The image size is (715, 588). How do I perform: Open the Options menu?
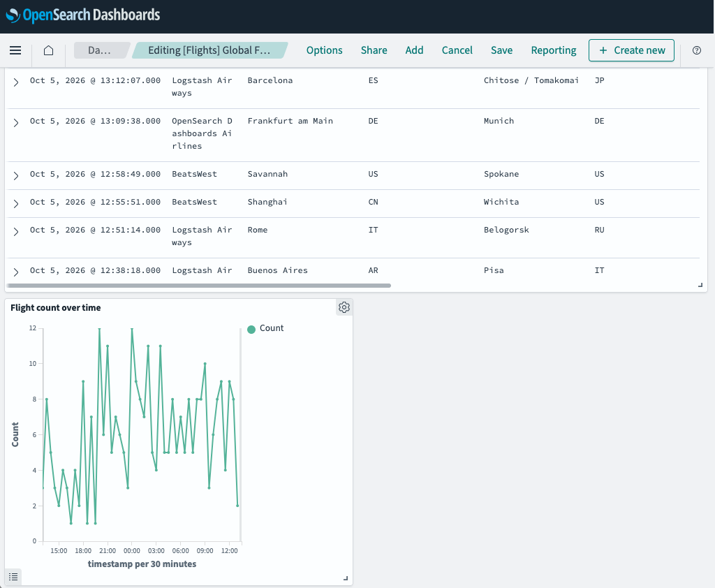pos(324,50)
